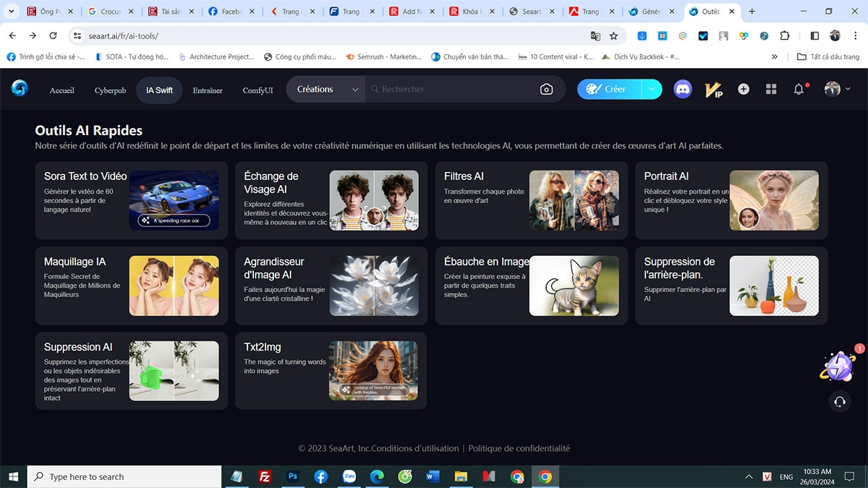Show hidden system tray icons
This screenshot has height=488, width=868.
[749, 477]
